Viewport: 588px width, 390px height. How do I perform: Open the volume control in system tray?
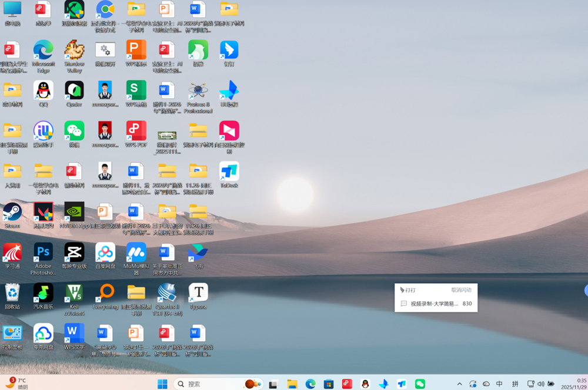tap(540, 384)
